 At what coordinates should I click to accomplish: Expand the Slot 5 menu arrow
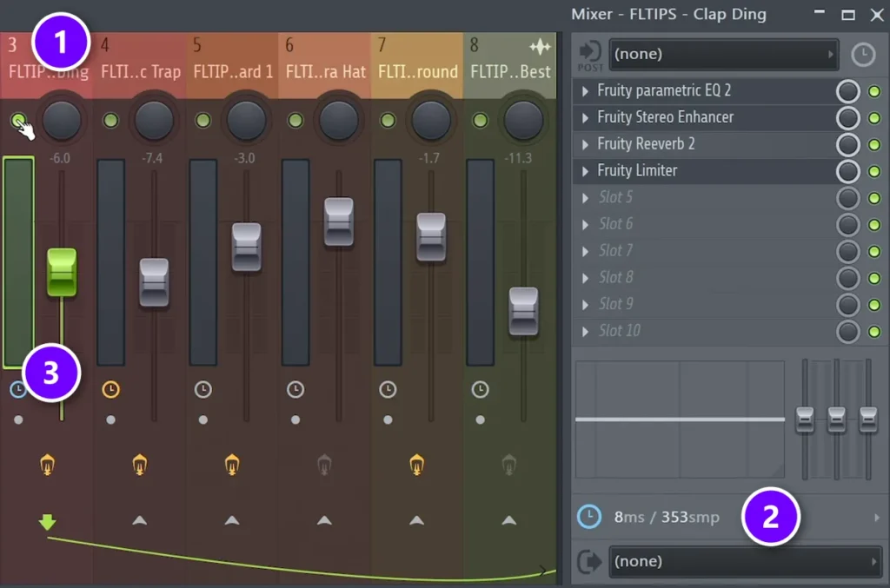[x=585, y=198]
